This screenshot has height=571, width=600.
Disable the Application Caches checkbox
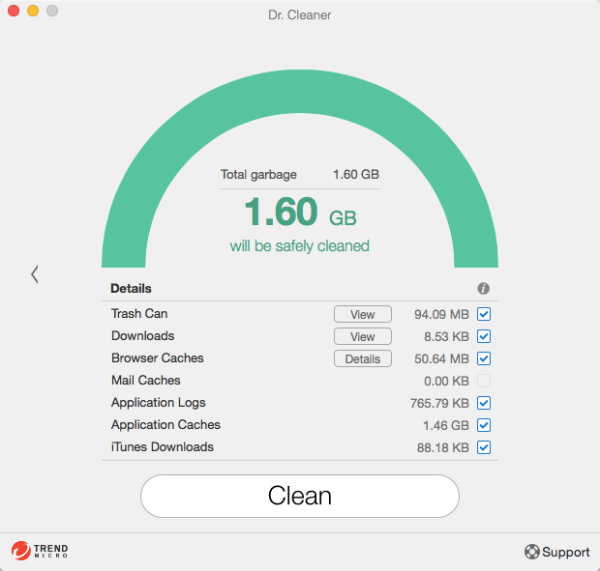click(x=484, y=425)
